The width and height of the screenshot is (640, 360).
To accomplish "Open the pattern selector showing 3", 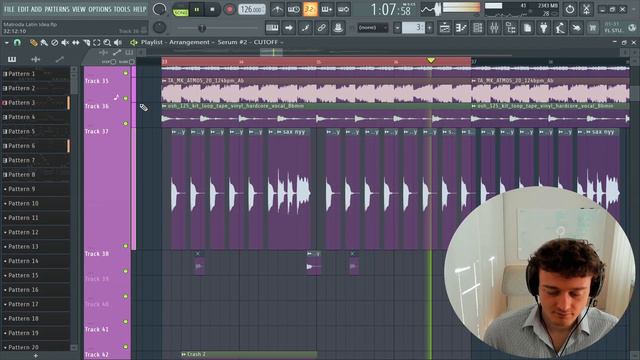I will pos(413,28).
